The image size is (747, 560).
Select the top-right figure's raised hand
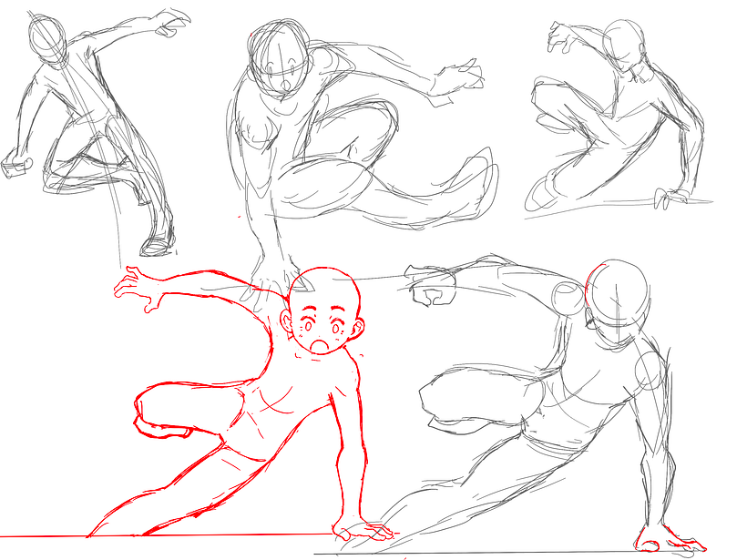pos(561,36)
